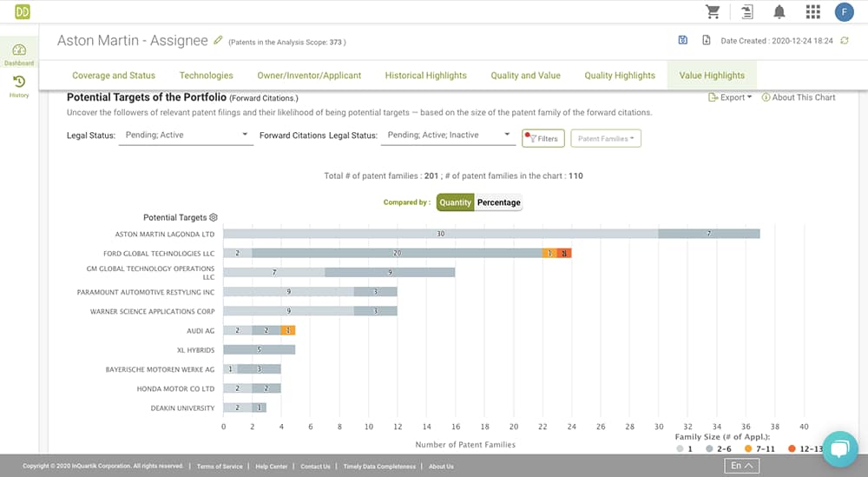Click the About This Chart info icon

click(766, 97)
